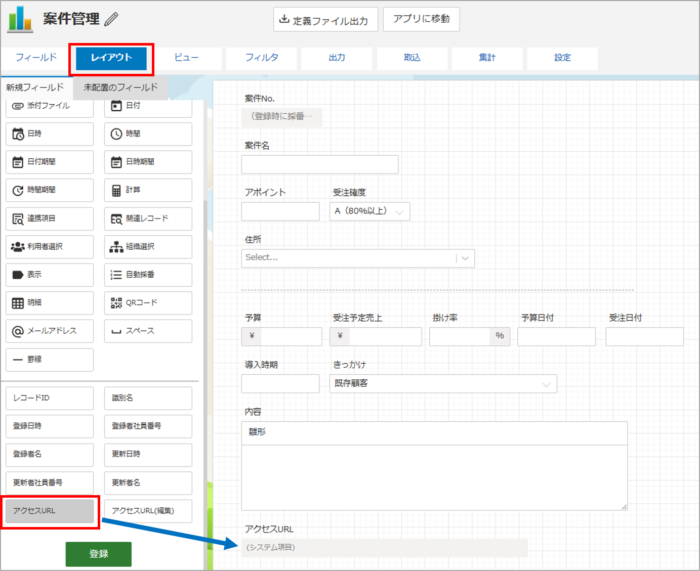Select the レイアウト tab
700x571 pixels.
pyautogui.click(x=111, y=58)
